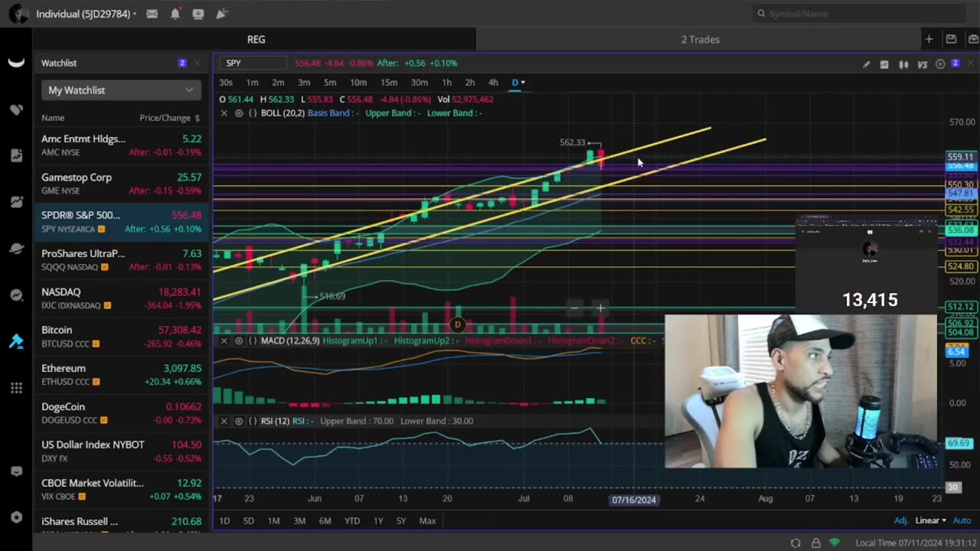Open the Linear scale dropdown
The width and height of the screenshot is (980, 551).
pos(930,520)
